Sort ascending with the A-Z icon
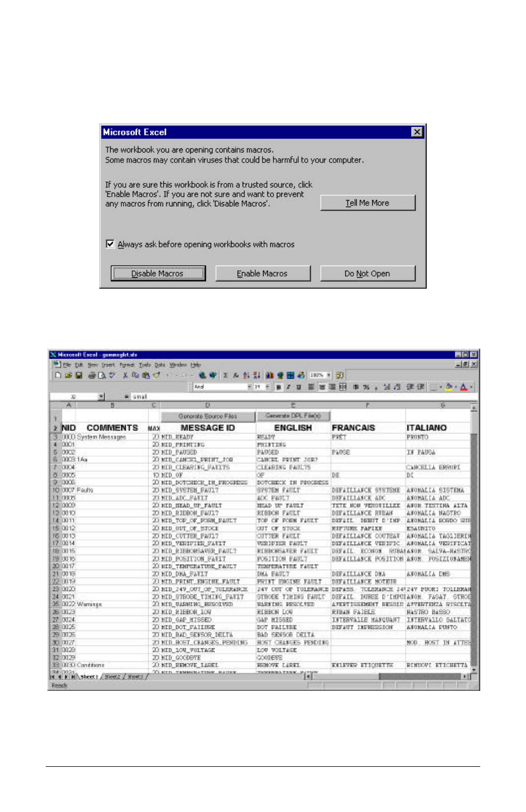This screenshot has width=526, height=812. click(246, 375)
